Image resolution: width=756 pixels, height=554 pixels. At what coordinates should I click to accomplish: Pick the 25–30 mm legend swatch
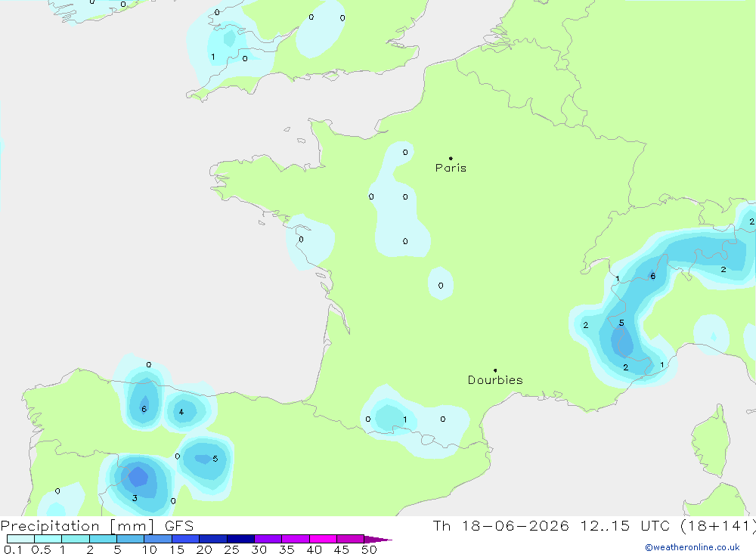(240, 539)
